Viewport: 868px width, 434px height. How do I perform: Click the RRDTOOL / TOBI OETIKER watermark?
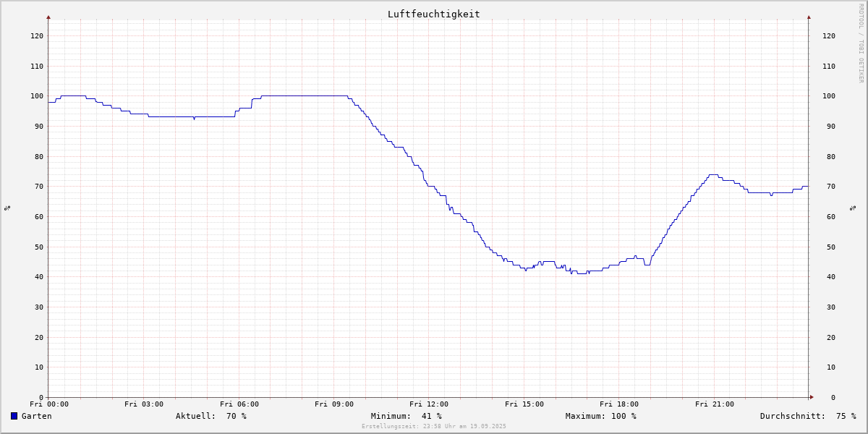[x=861, y=43]
